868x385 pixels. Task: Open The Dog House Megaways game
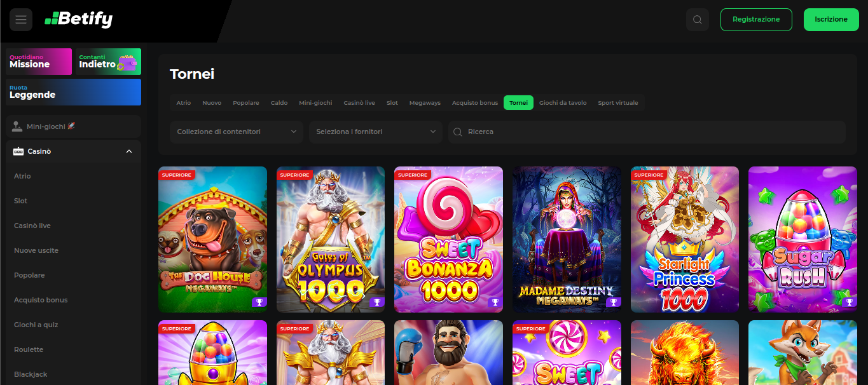pyautogui.click(x=212, y=240)
